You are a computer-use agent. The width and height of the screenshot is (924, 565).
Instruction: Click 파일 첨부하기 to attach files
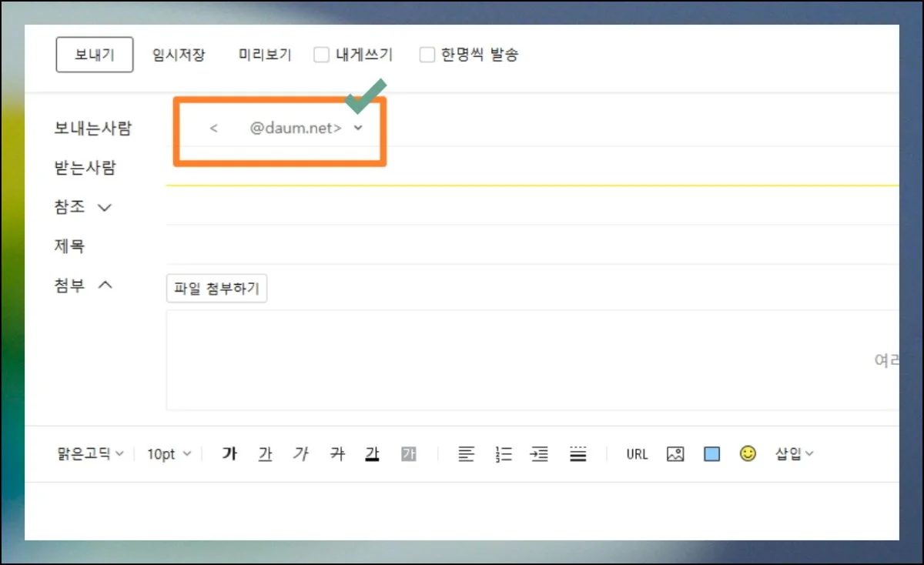click(216, 288)
